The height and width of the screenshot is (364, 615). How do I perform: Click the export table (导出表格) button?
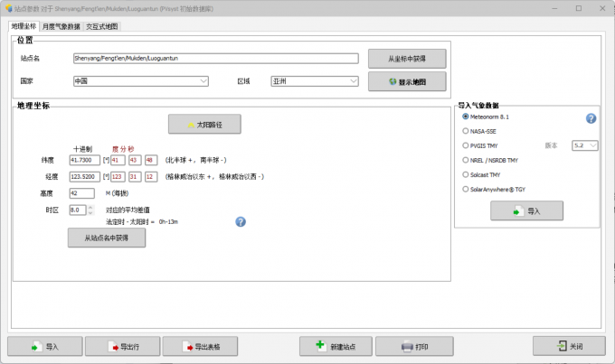pyautogui.click(x=200, y=346)
